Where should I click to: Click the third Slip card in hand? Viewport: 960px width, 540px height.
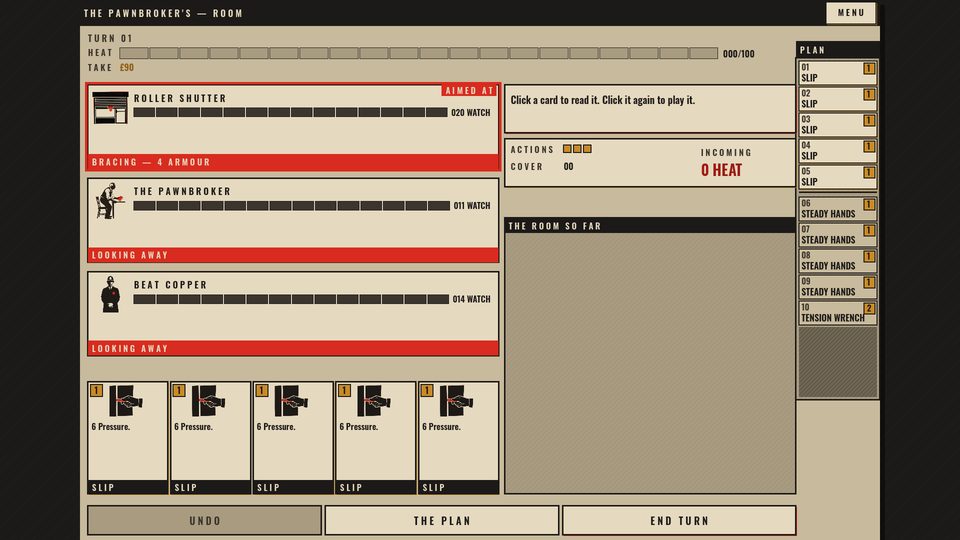(293, 438)
